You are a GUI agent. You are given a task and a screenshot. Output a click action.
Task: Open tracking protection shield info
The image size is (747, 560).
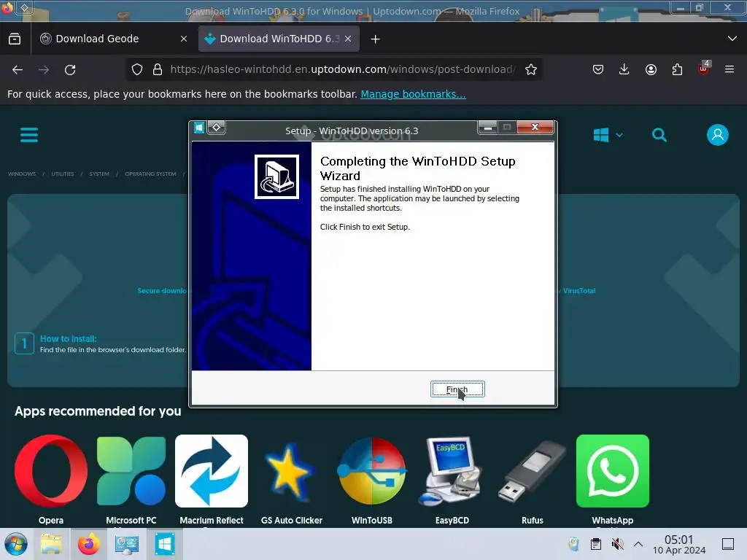(x=137, y=69)
